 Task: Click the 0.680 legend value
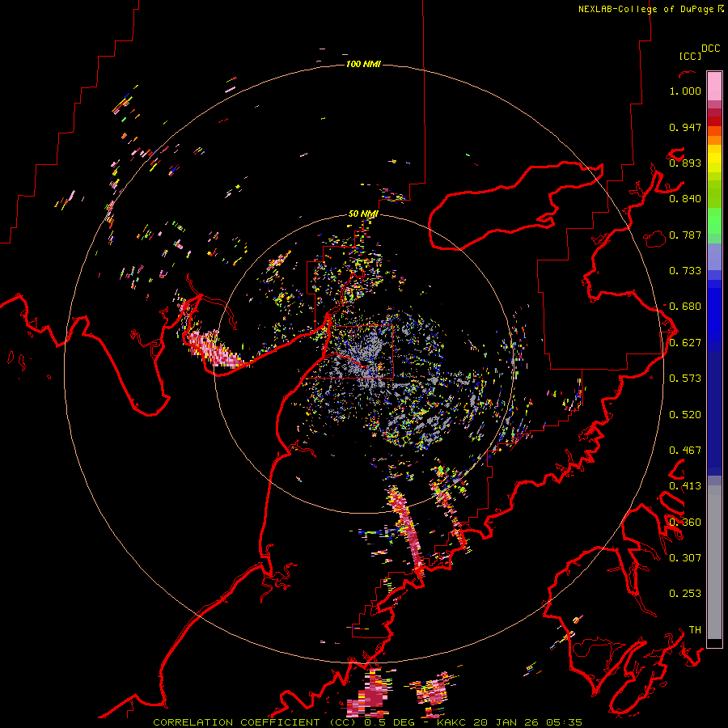(x=685, y=307)
